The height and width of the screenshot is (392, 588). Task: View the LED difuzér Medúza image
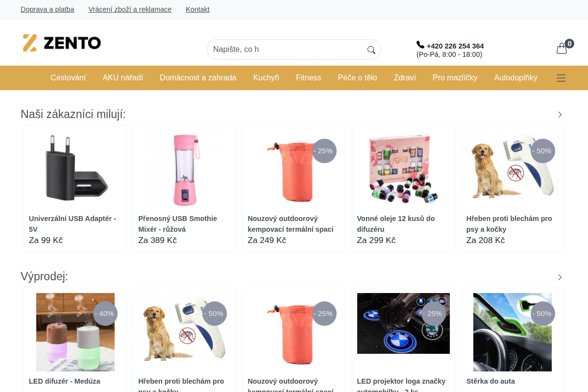point(75,332)
